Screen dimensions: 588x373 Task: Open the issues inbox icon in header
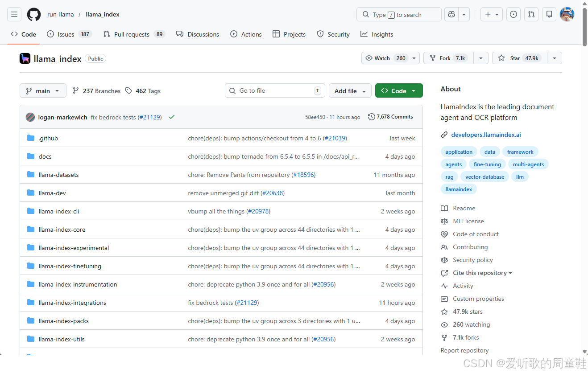click(x=513, y=14)
